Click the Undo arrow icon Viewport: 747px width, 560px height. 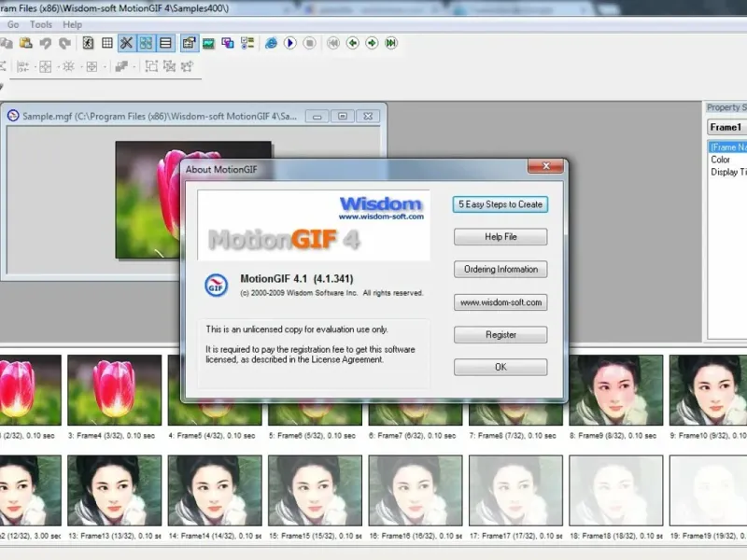[45, 43]
